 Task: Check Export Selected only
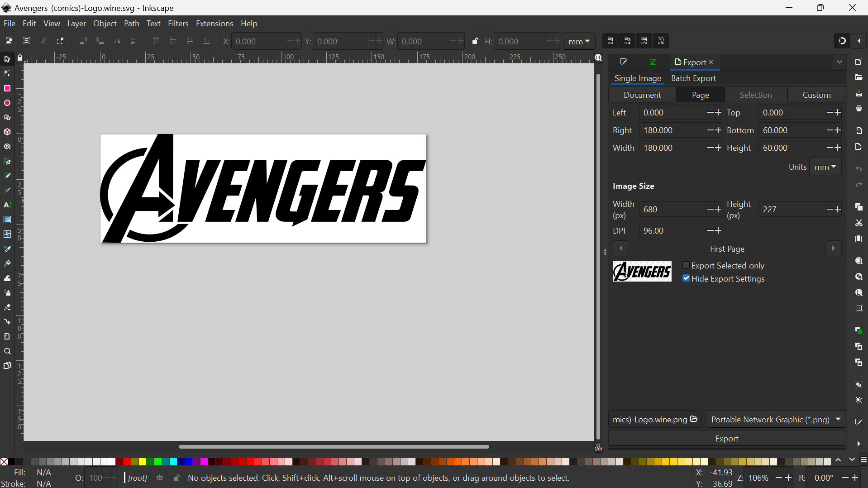pyautogui.click(x=723, y=266)
